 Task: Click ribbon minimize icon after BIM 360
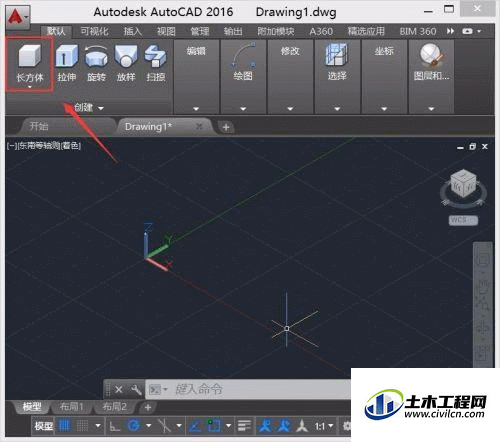tap(467, 31)
